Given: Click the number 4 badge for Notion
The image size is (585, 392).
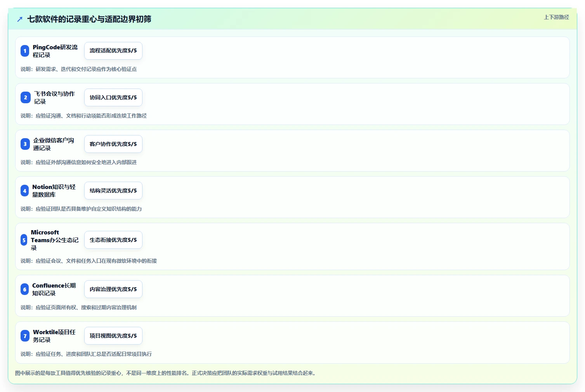Looking at the screenshot, I should [25, 191].
